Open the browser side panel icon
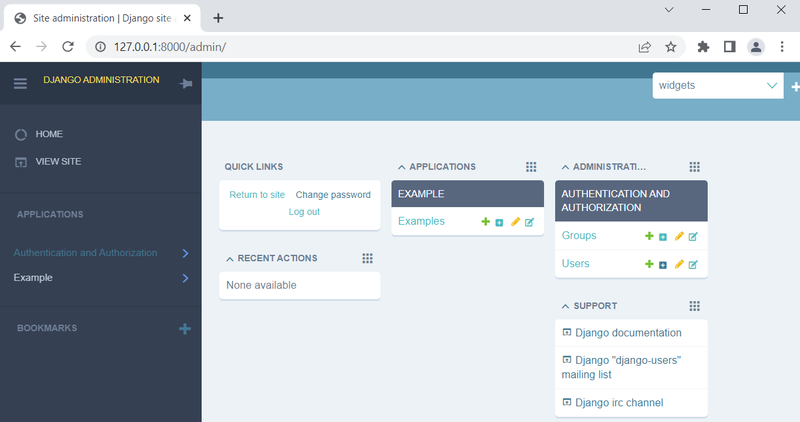 tap(730, 47)
